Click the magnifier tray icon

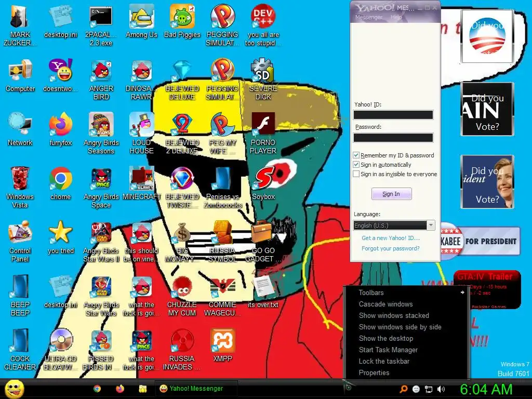[x=403, y=389]
